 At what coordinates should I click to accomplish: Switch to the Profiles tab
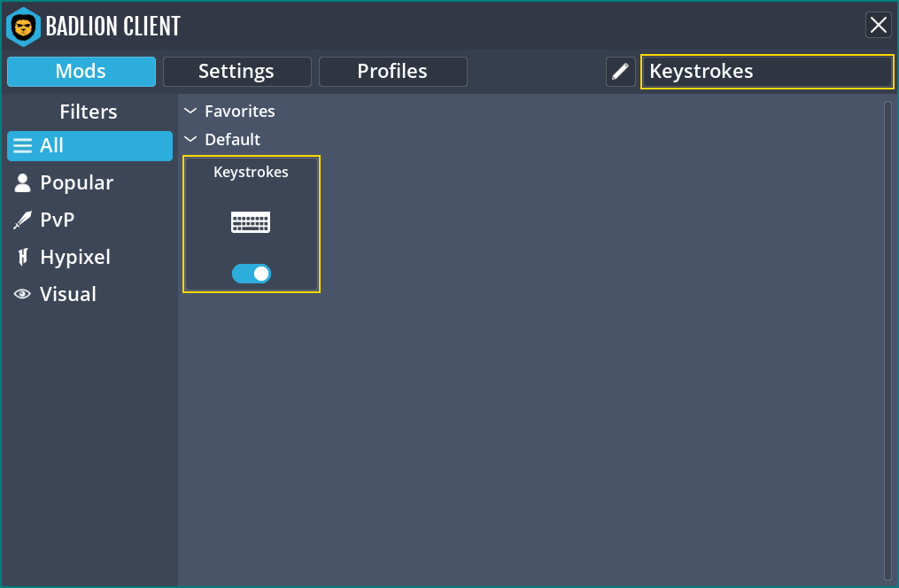pyautogui.click(x=392, y=72)
